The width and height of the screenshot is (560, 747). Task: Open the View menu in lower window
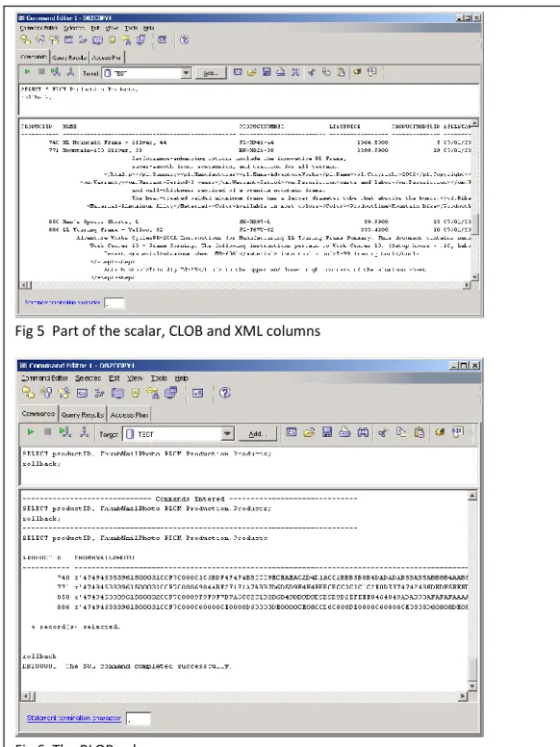click(135, 378)
